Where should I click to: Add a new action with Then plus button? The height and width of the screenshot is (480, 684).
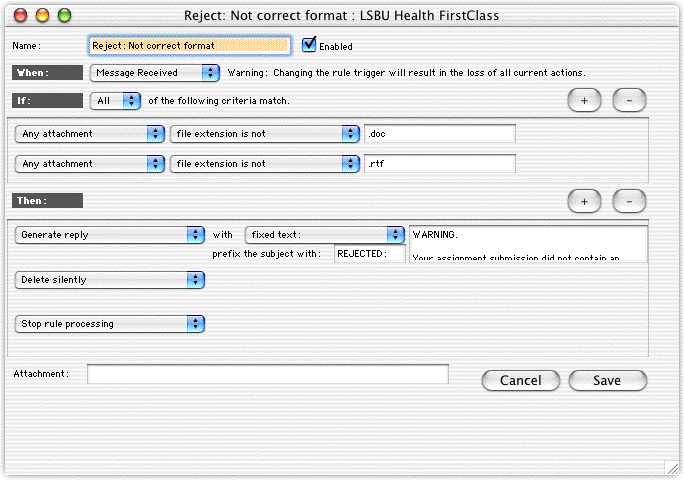584,201
